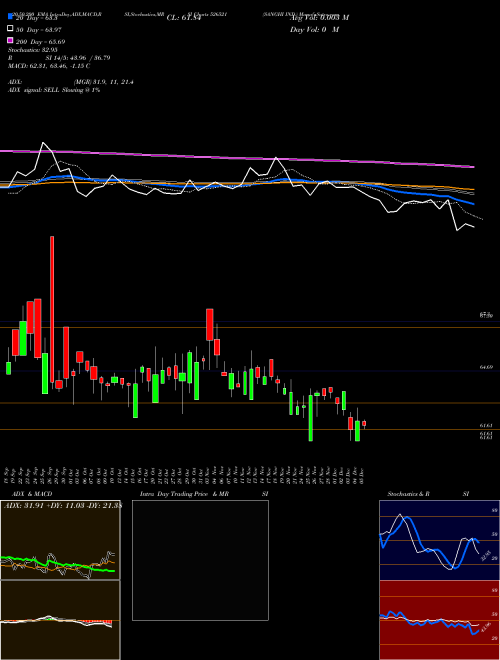Select the '20 Day = 63.3' legend text

pos(37,18)
